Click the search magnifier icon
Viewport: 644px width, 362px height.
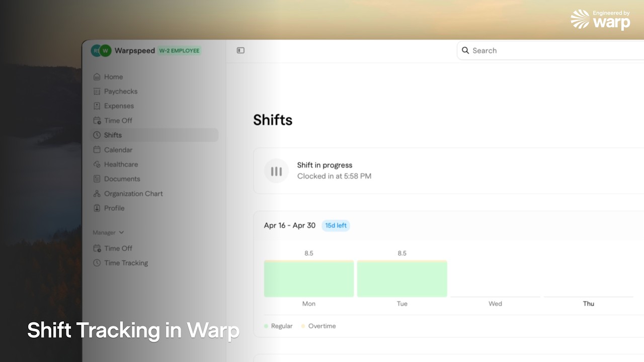[465, 50]
